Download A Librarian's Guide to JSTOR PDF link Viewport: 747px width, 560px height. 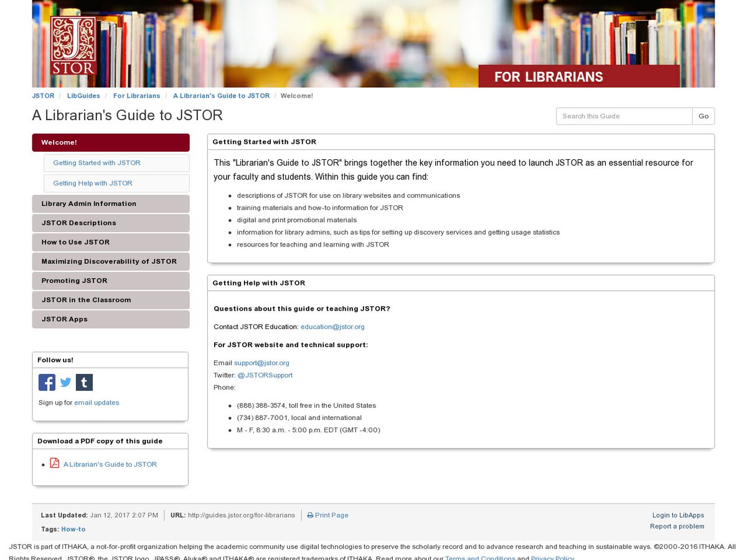110,465
